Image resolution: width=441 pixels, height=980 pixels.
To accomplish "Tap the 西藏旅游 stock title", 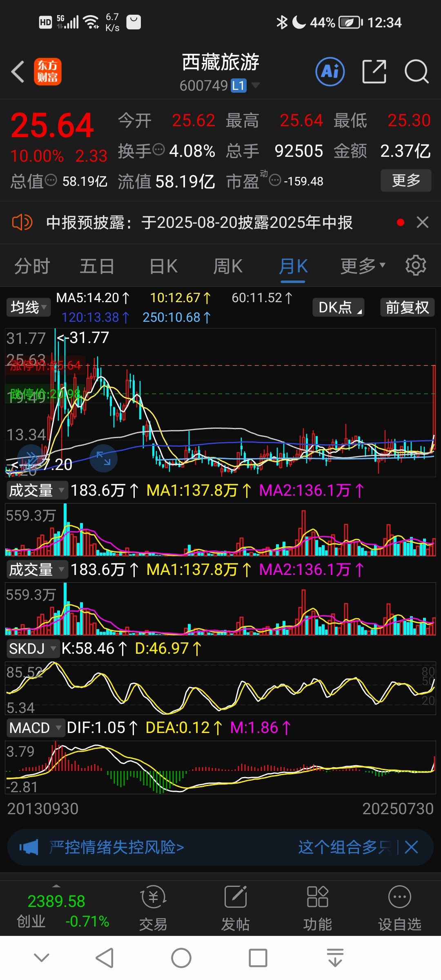I will coord(220,62).
